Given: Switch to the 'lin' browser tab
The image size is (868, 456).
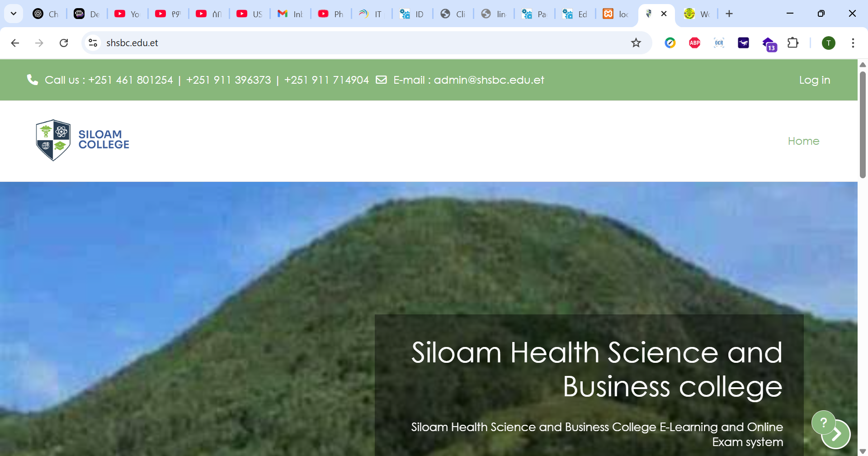Looking at the screenshot, I should [494, 14].
